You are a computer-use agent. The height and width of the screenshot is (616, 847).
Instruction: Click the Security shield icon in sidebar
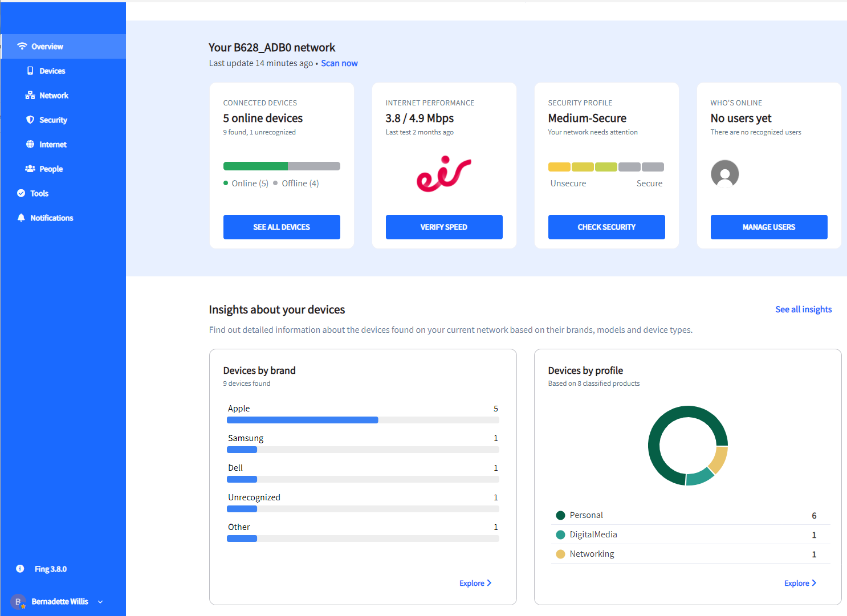(x=30, y=120)
